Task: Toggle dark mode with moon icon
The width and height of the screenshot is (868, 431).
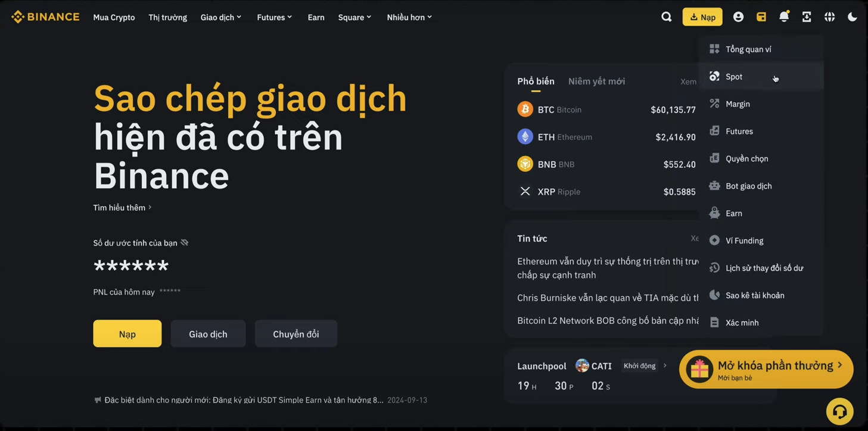Action: pyautogui.click(x=852, y=17)
